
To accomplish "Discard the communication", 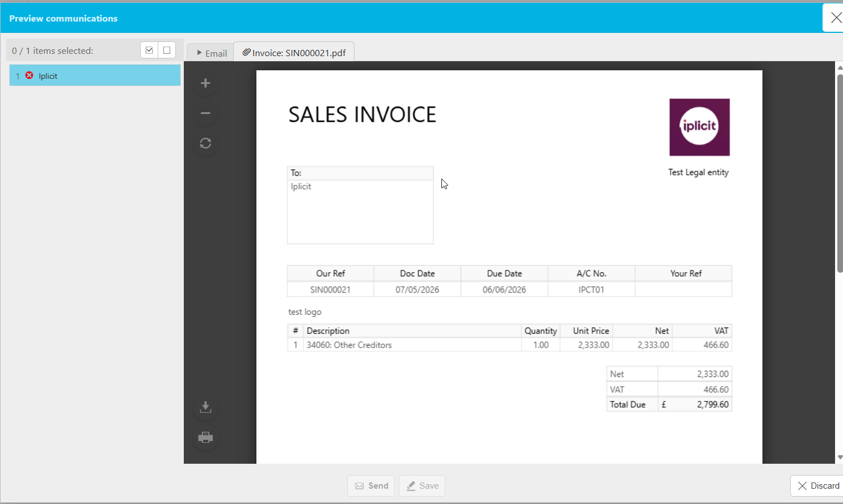I will tap(817, 486).
